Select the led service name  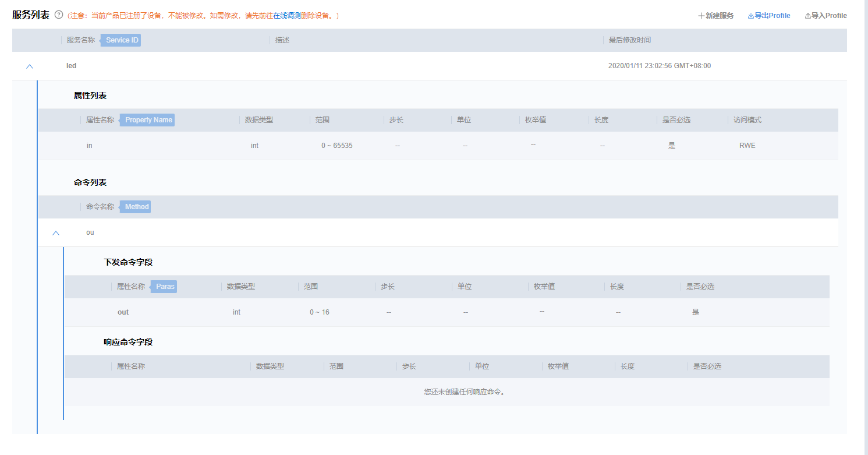(x=72, y=66)
